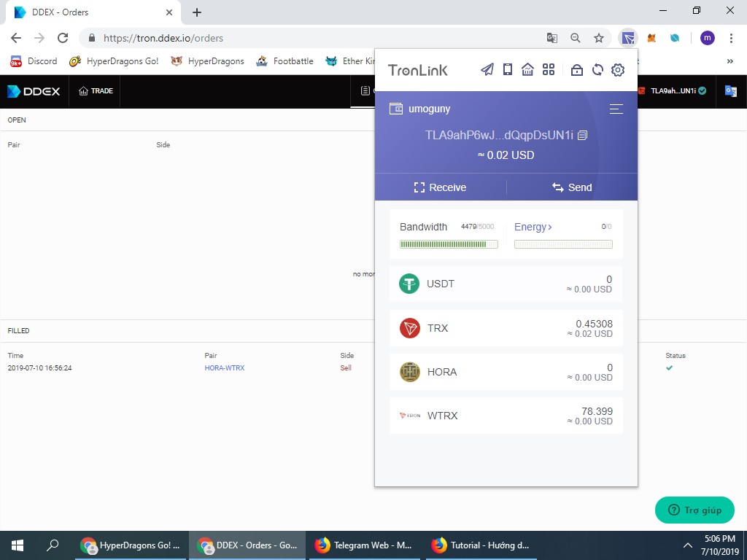Click the MetaMask fox extension icon
The image size is (747, 560).
click(x=651, y=38)
